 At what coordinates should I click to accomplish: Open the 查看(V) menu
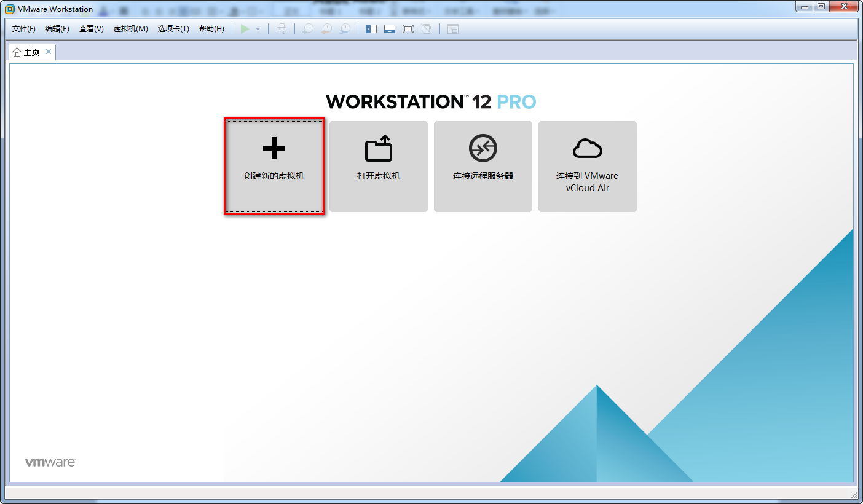[91, 29]
